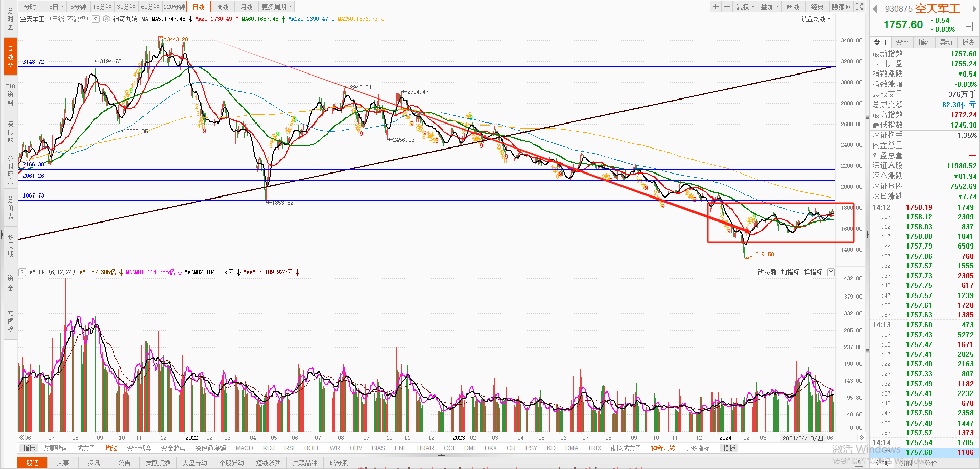The height and width of the screenshot is (469, 980).
Task: Collapse quote header with minus box
Action: point(968,27)
